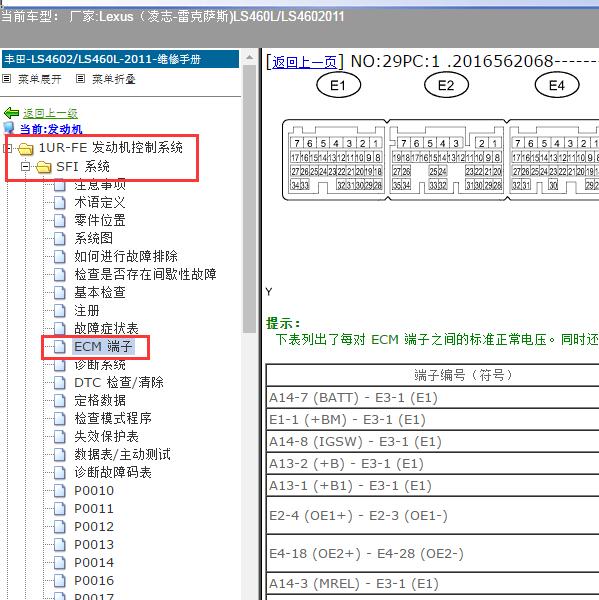
Task: Click the page icon beside 零件位置
Action: tap(59, 220)
